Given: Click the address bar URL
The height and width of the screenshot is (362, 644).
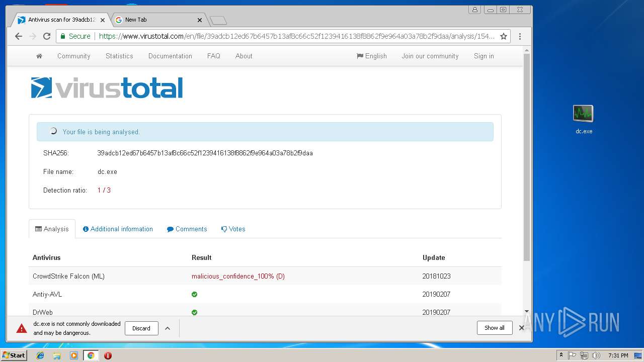Looking at the screenshot, I should (296, 36).
